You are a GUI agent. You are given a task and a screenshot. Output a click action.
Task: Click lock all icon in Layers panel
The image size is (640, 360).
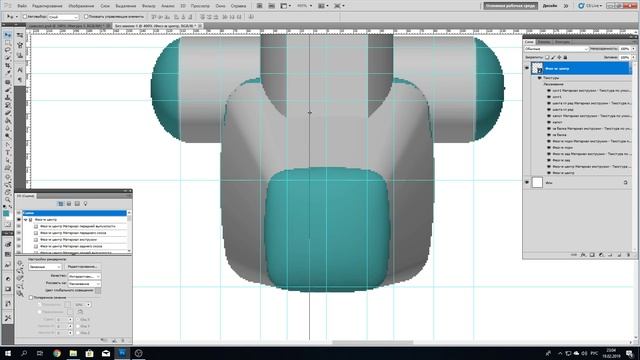(x=565, y=58)
